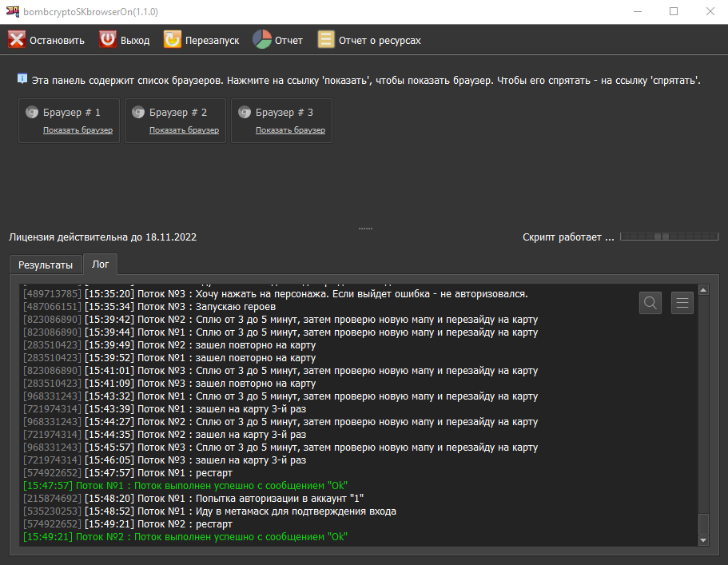This screenshot has width=728, height=565.
Task: Click the Отчет label in the toolbar
Action: coord(288,41)
